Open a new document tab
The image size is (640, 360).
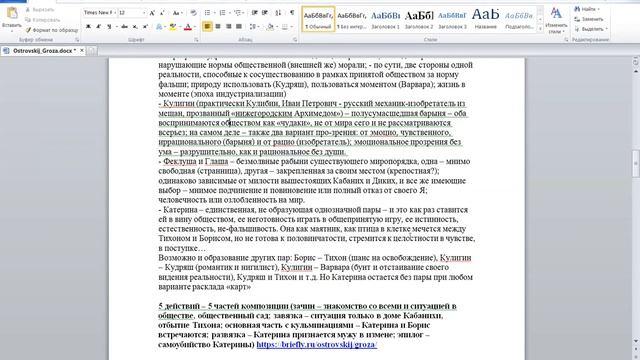point(92,51)
